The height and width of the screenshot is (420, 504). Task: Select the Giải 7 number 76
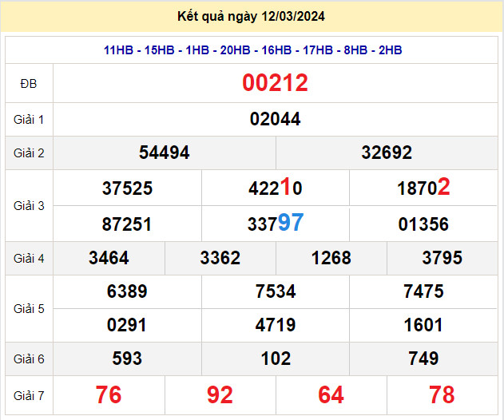(109, 395)
